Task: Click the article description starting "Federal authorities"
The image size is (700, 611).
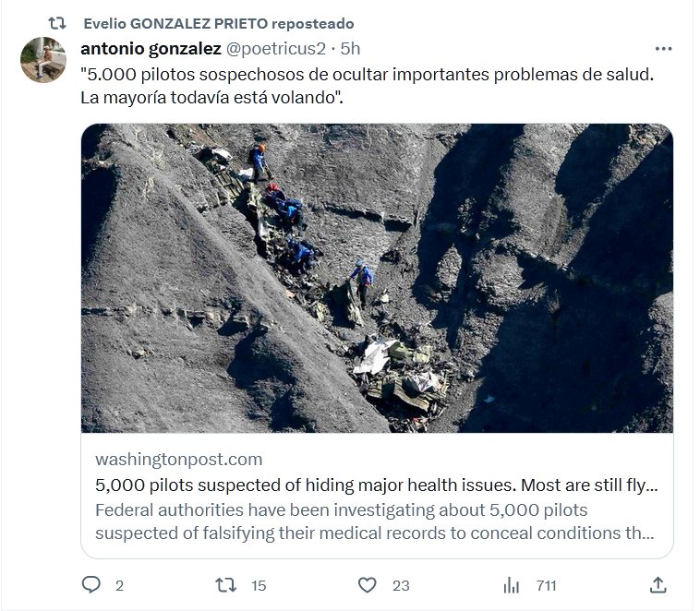Action: pos(369,521)
